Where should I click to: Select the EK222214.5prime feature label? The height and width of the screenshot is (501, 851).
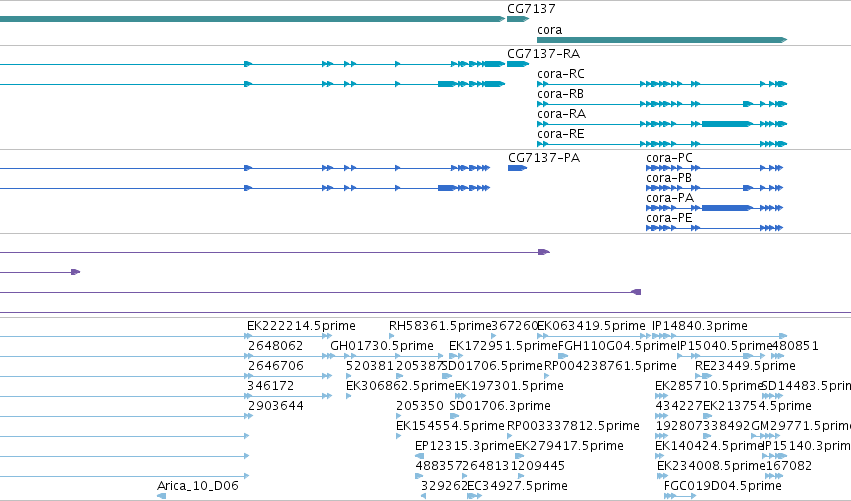tap(301, 326)
